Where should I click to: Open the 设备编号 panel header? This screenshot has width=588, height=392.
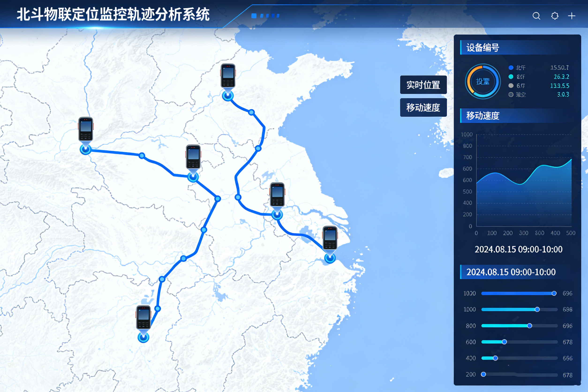[x=483, y=48]
